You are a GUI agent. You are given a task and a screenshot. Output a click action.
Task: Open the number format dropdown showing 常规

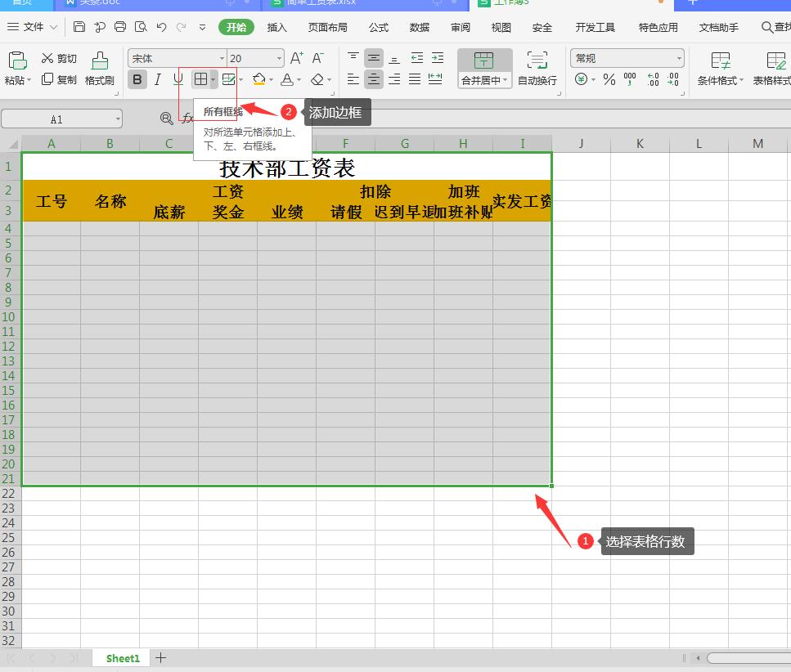[x=626, y=57]
